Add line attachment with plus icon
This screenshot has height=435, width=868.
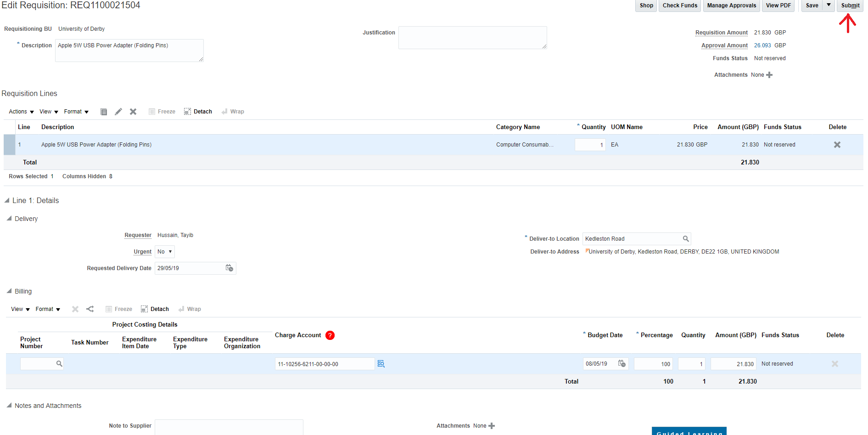492,426
